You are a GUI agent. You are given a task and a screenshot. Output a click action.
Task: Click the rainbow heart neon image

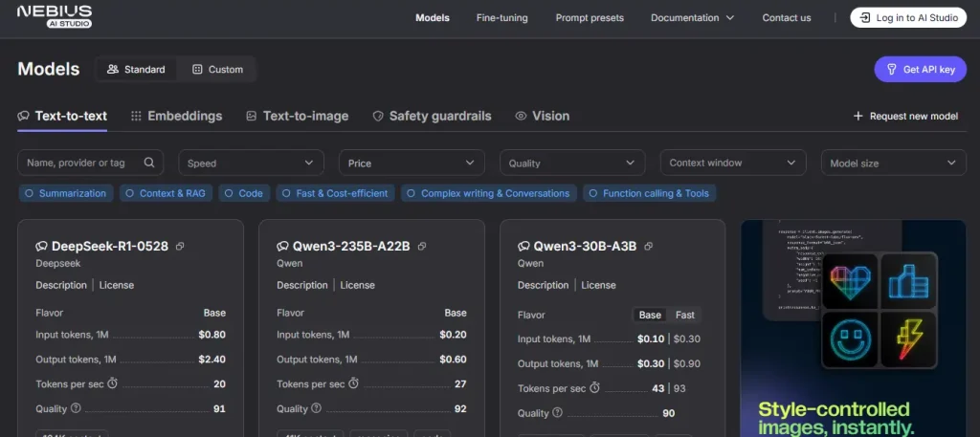coord(850,281)
